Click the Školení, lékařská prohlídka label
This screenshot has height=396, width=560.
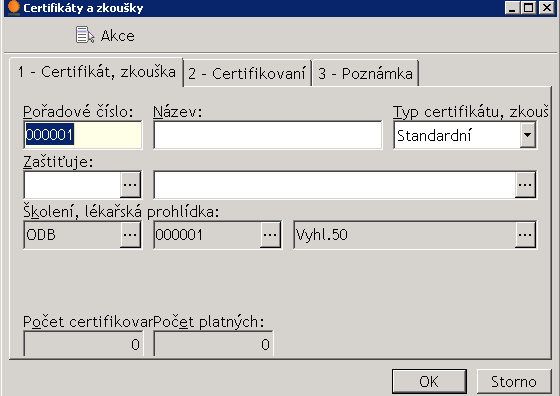point(121,212)
